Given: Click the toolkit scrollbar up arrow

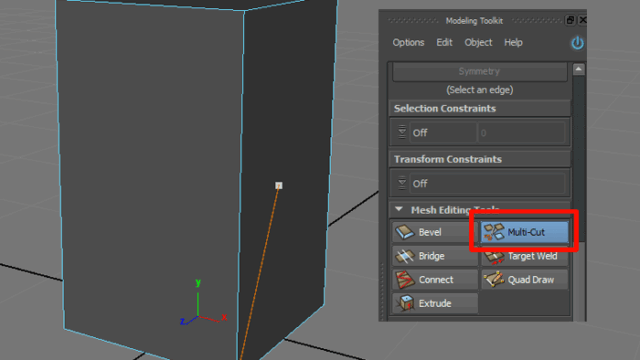Looking at the screenshot, I should coord(578,69).
